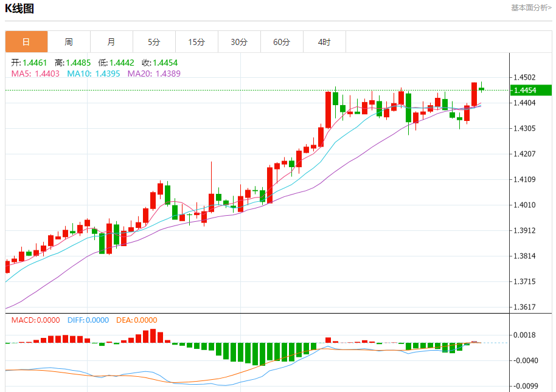556x392 pixels.
Task: Click the 1.4109 price axis label
Action: point(525,179)
